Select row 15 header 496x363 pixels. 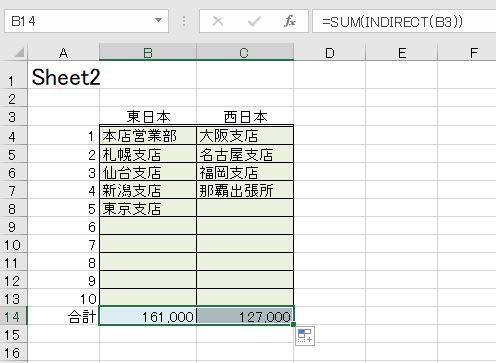13,334
